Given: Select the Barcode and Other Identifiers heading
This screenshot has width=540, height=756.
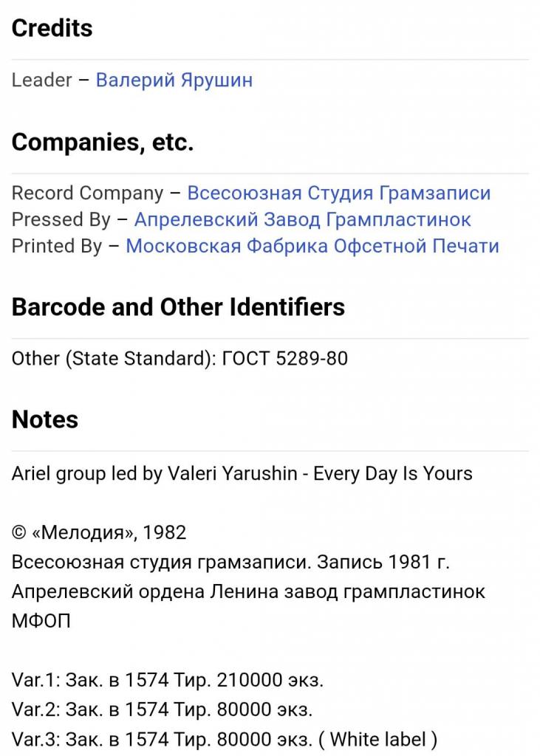Looking at the screenshot, I should coord(178,307).
